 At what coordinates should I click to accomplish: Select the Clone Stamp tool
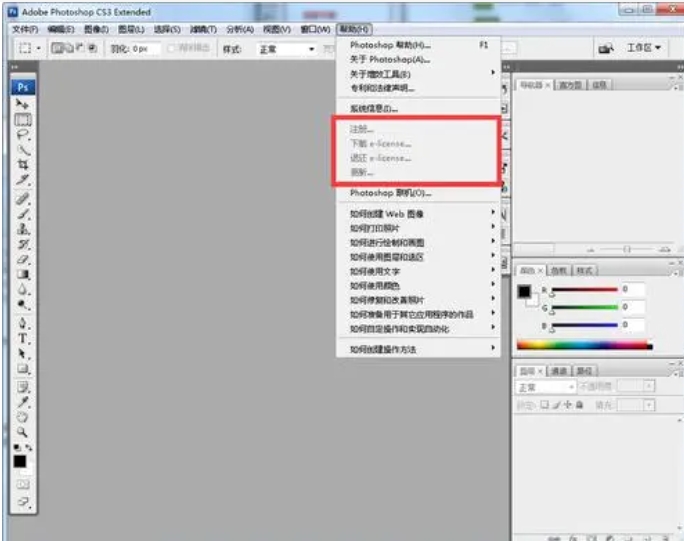click(x=22, y=228)
